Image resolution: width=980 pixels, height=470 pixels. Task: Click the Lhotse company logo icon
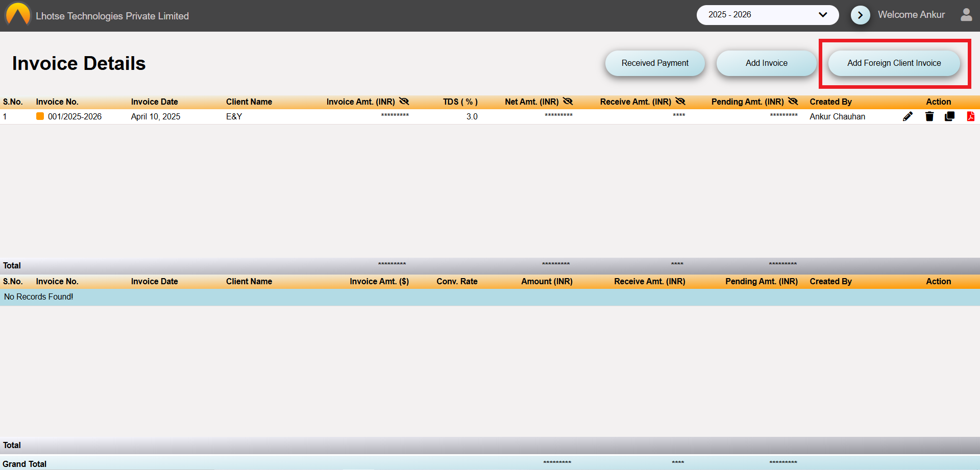click(18, 14)
